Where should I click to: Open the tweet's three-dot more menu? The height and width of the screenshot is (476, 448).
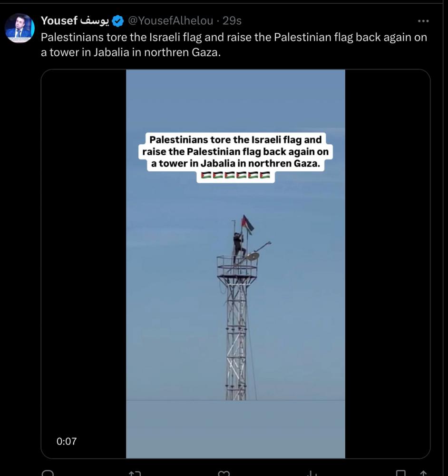coord(423,21)
